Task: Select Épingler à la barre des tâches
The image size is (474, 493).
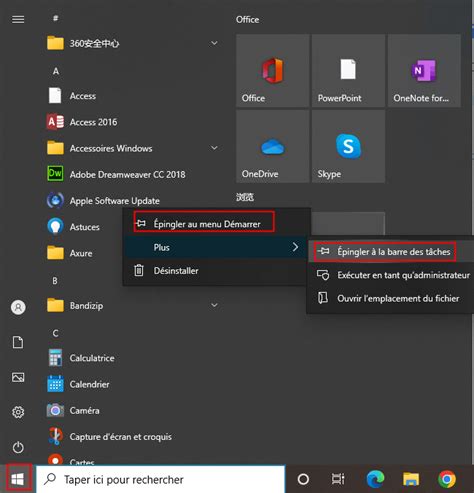Action: [390, 252]
